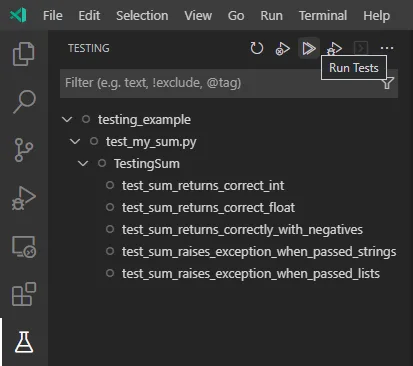Collapse the testing_example tree node
The height and width of the screenshot is (366, 413).
tap(67, 119)
